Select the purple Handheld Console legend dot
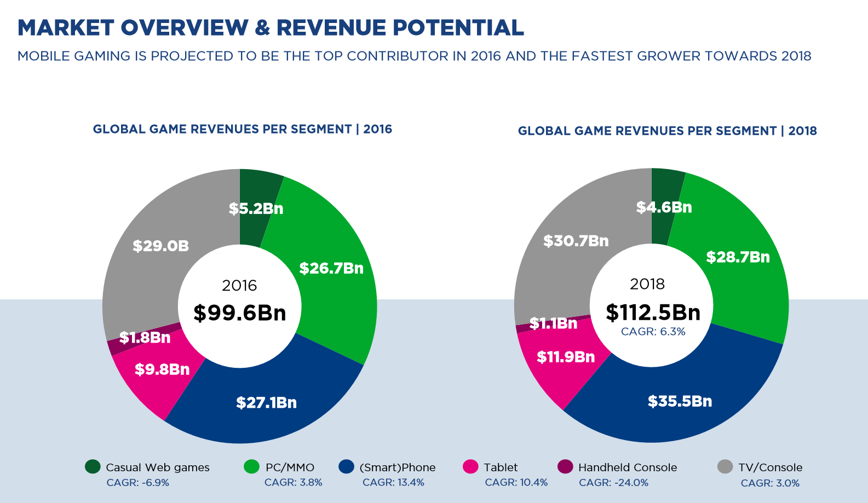868x503 pixels. 565,467
